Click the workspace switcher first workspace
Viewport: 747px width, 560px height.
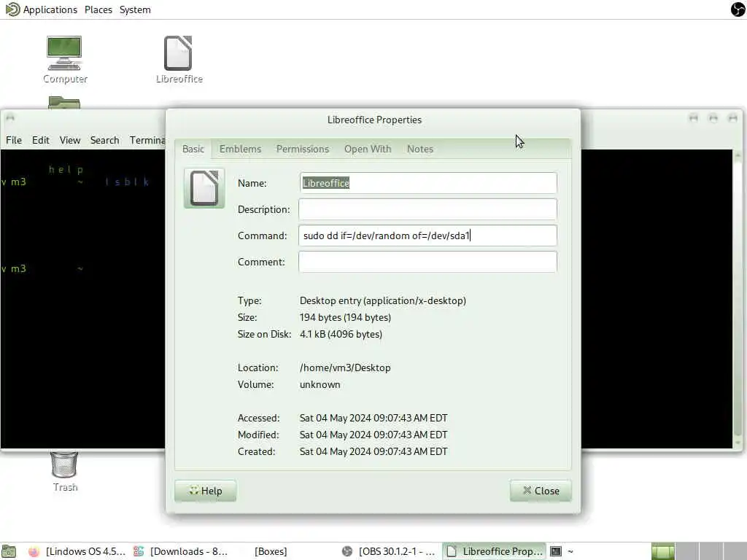[x=662, y=551]
